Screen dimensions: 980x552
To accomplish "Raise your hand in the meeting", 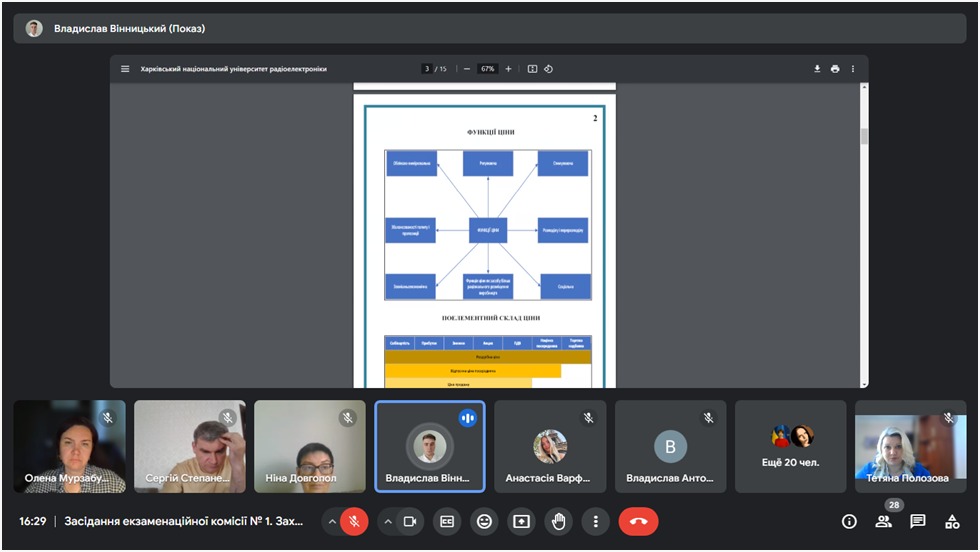I will click(x=558, y=521).
